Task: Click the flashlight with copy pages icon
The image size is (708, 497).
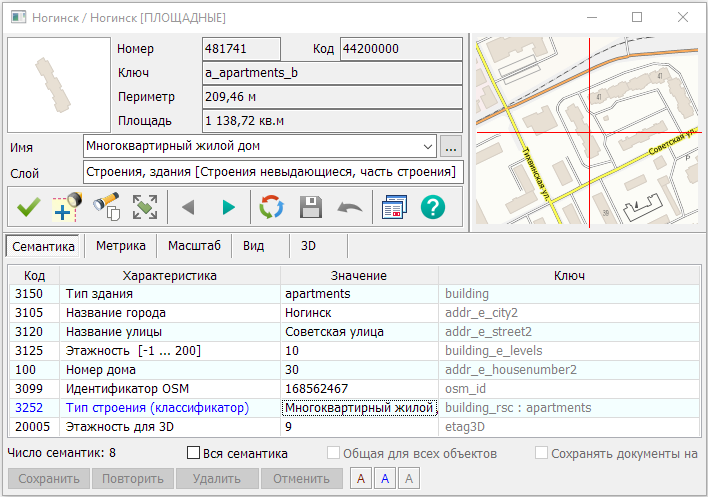Action: 106,207
